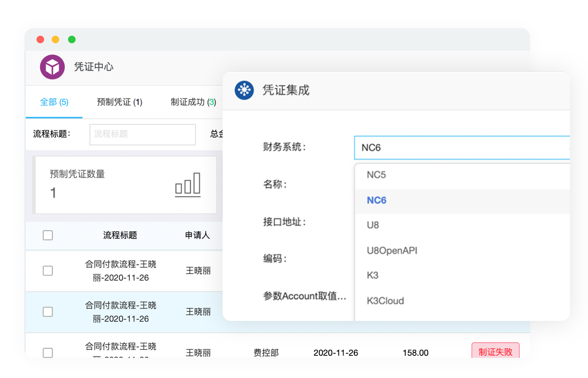Pick K3 from the dropdown list

462,276
